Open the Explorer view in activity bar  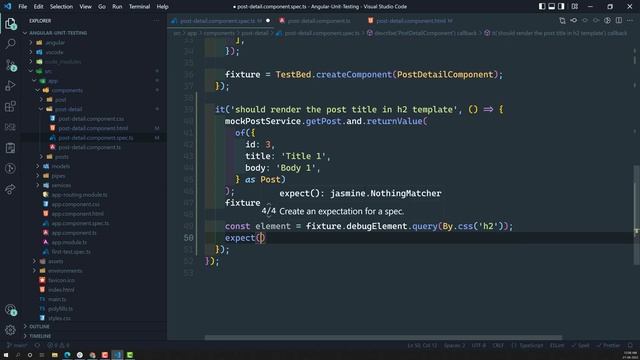tap(11, 24)
